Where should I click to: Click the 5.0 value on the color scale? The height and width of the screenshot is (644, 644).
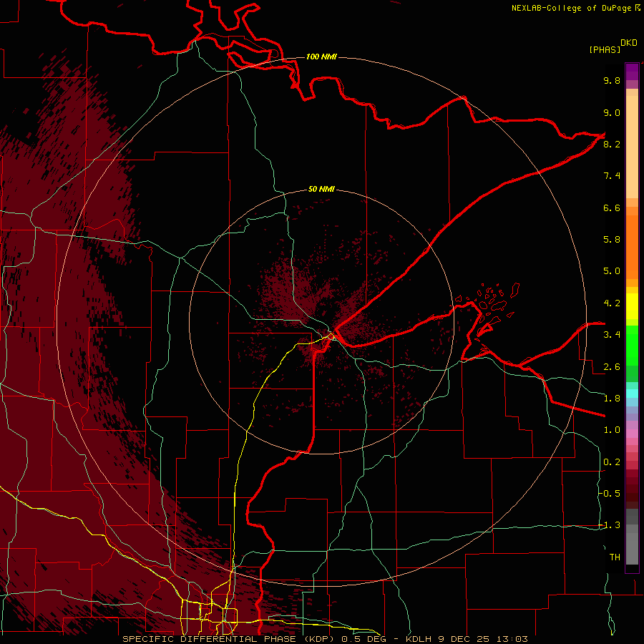point(612,271)
